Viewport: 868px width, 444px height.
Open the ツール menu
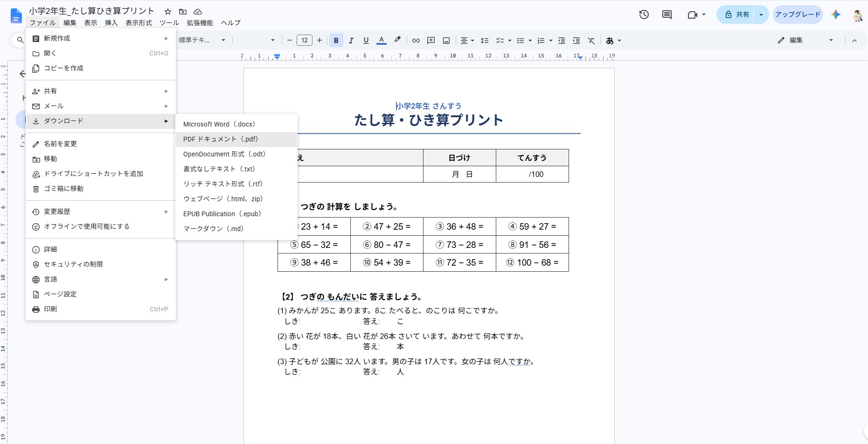click(169, 23)
